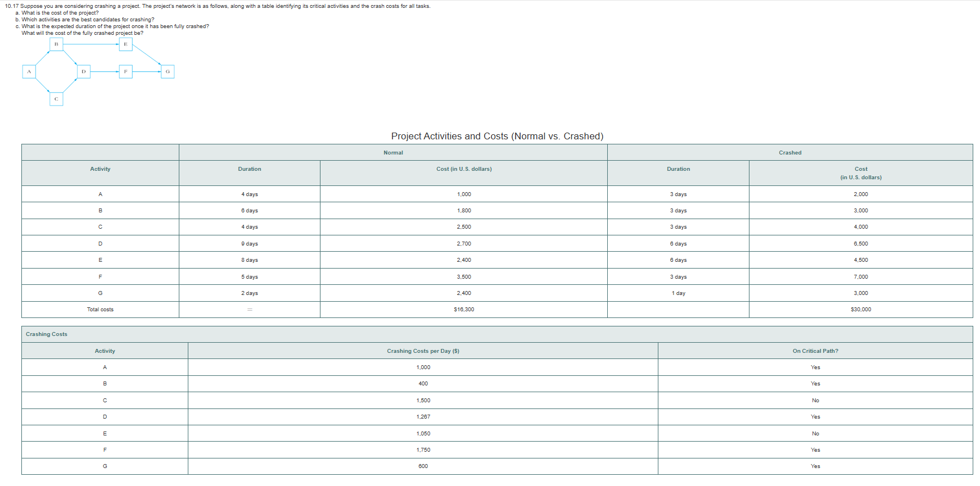The image size is (980, 486).
Task: Select question c about expected fully crashed duration
Action: tap(112, 26)
